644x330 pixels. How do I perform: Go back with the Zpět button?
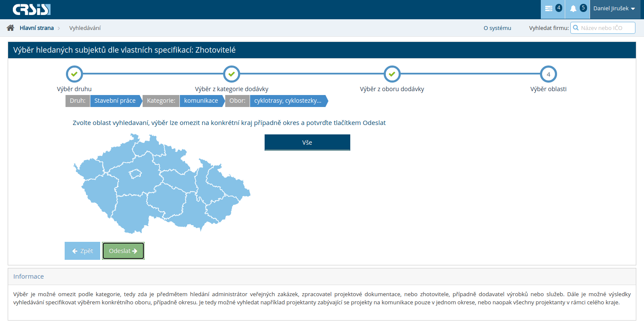click(x=82, y=251)
